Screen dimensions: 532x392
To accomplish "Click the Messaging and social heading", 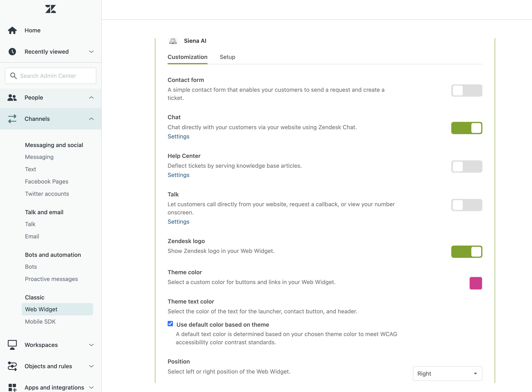I will click(x=54, y=145).
